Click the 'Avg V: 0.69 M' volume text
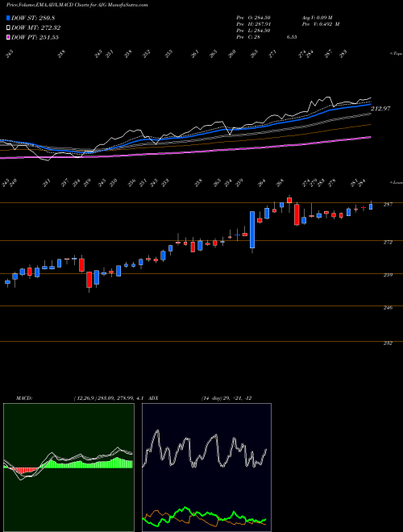The image size is (403, 532). pos(318,18)
